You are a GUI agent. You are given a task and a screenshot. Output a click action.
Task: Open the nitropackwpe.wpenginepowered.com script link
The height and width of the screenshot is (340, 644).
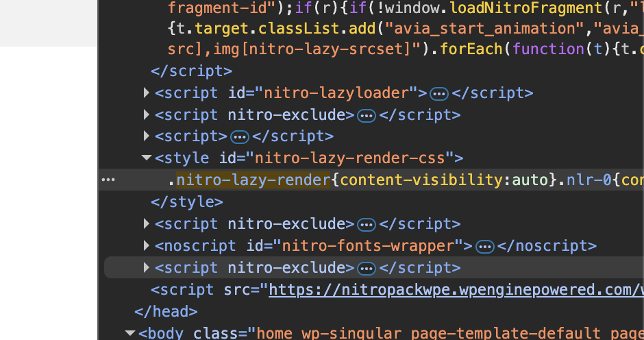(x=456, y=290)
